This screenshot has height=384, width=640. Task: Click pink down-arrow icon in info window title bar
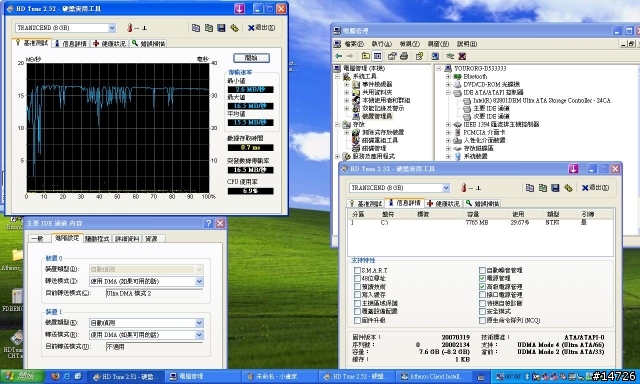[573, 169]
